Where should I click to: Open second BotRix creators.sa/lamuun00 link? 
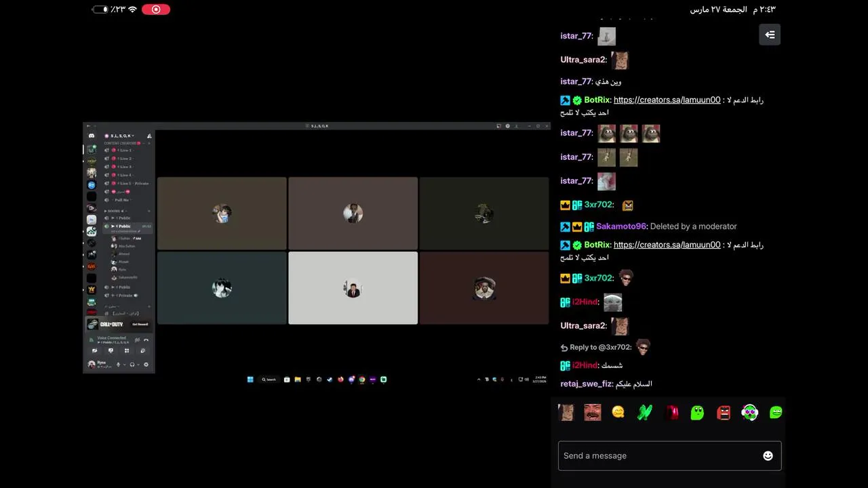point(667,245)
